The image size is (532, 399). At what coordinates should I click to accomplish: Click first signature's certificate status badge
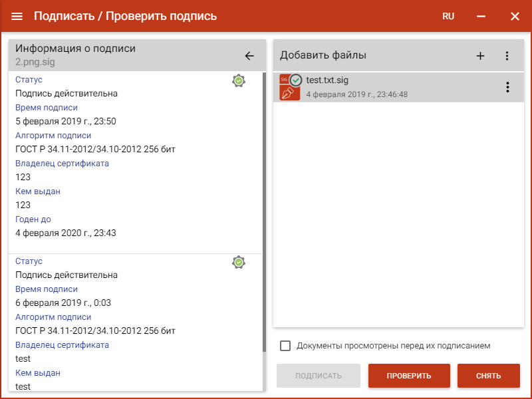[239, 80]
